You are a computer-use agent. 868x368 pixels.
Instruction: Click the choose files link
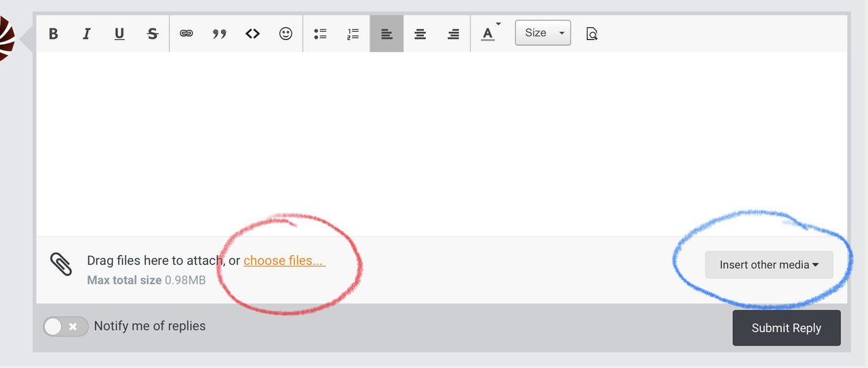284,261
